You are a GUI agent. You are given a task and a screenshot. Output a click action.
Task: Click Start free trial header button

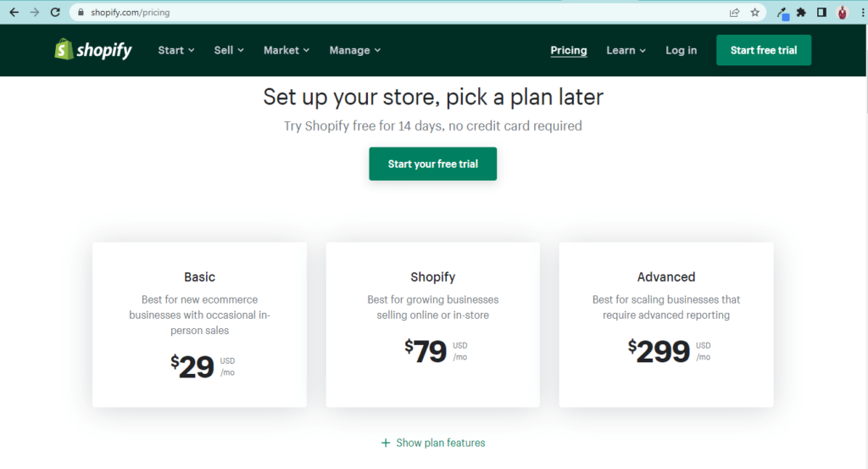click(x=764, y=50)
